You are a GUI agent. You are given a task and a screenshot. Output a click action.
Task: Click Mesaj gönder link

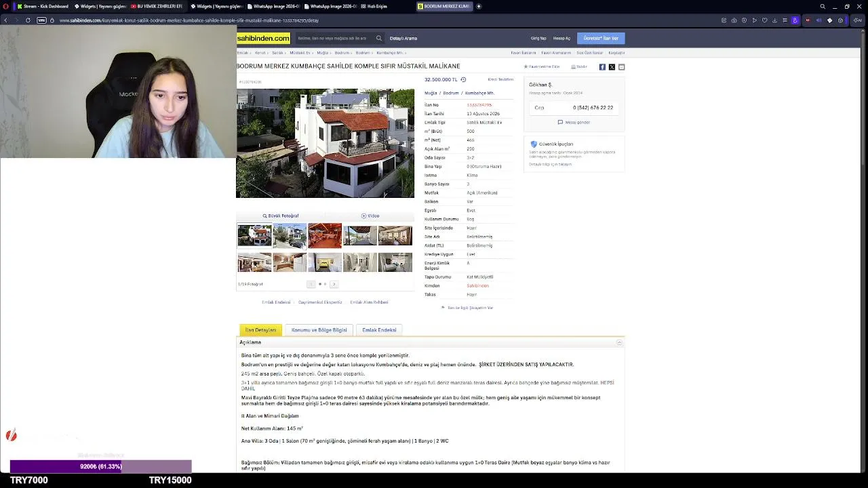click(x=574, y=123)
